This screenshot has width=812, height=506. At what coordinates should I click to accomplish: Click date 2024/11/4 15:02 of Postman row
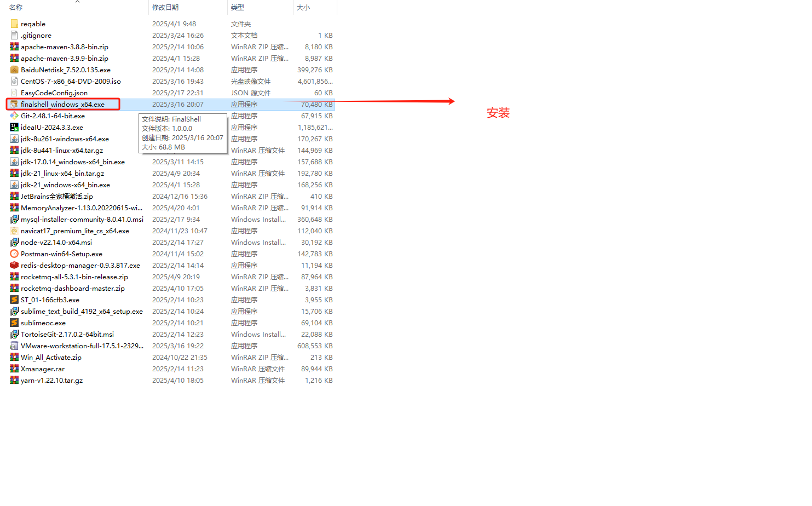[x=178, y=254]
